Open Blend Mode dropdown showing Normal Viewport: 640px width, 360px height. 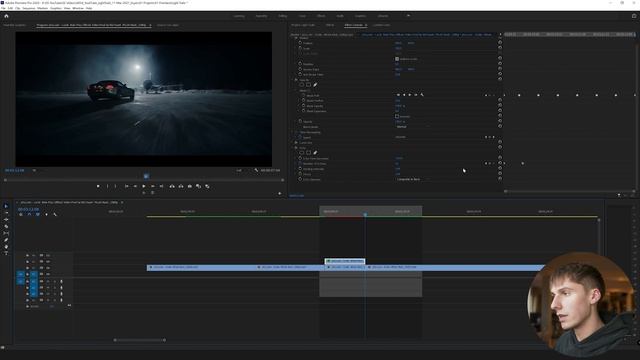click(412, 127)
